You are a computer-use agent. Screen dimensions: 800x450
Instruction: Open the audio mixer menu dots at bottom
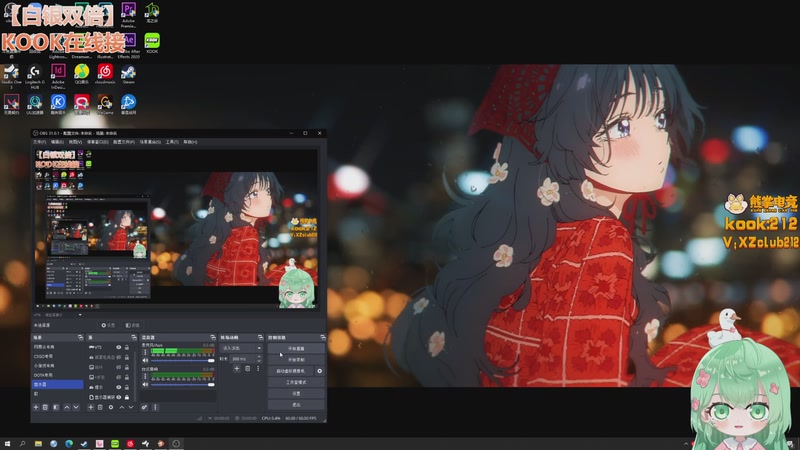click(x=155, y=408)
